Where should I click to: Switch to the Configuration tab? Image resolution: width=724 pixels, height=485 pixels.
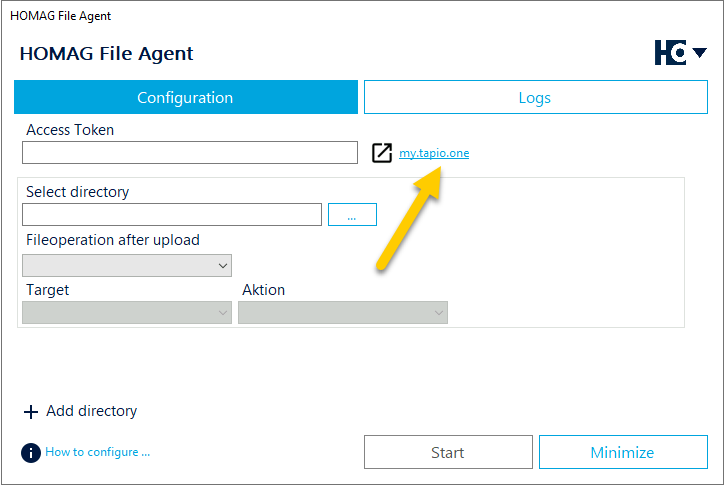point(186,97)
